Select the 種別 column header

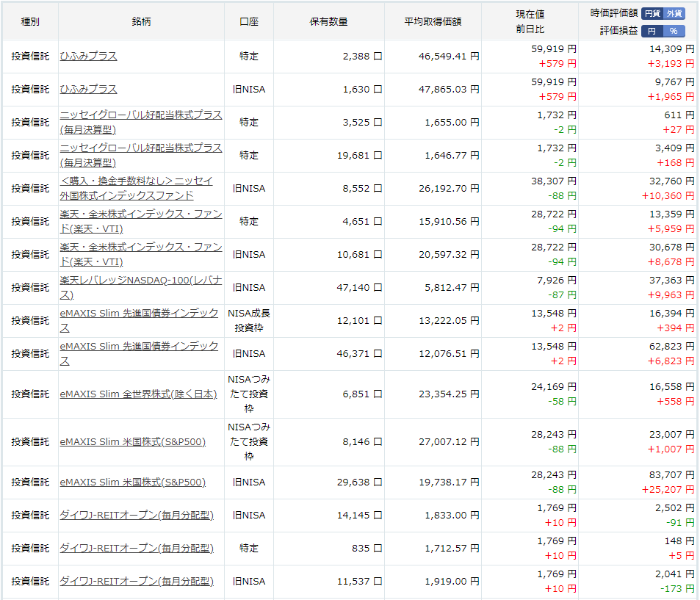click(30, 21)
